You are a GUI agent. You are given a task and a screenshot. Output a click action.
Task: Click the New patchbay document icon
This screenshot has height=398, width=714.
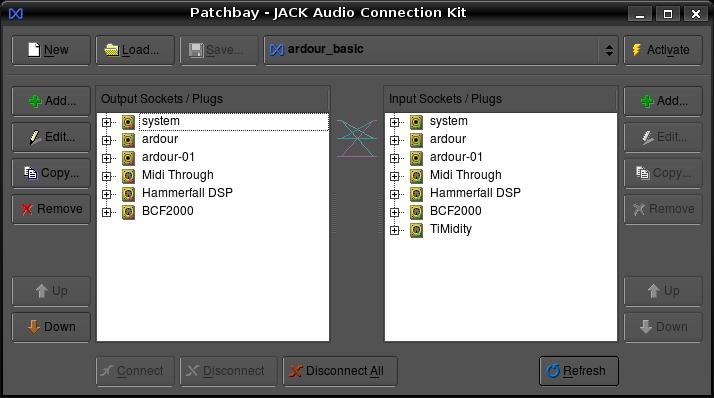[x=34, y=50]
